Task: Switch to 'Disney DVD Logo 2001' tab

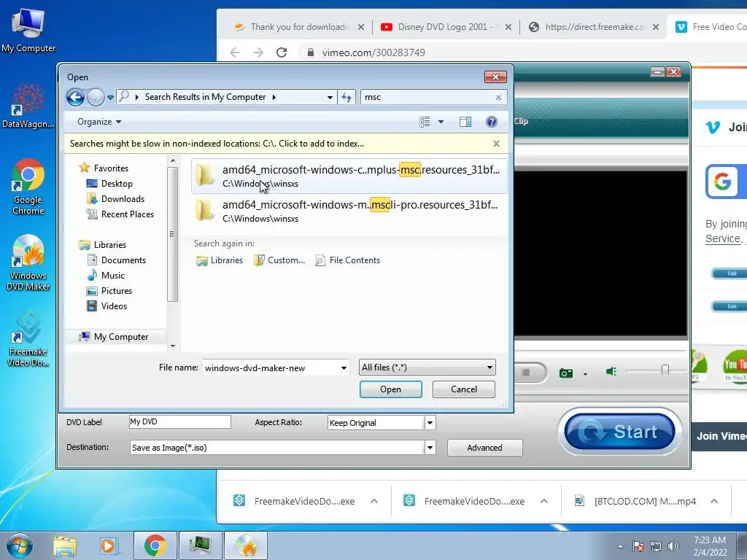Action: pos(446,27)
